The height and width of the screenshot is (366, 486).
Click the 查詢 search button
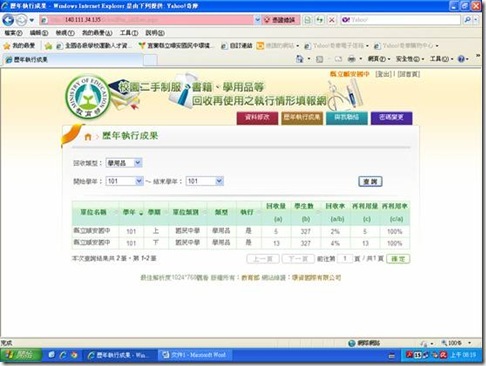(370, 182)
